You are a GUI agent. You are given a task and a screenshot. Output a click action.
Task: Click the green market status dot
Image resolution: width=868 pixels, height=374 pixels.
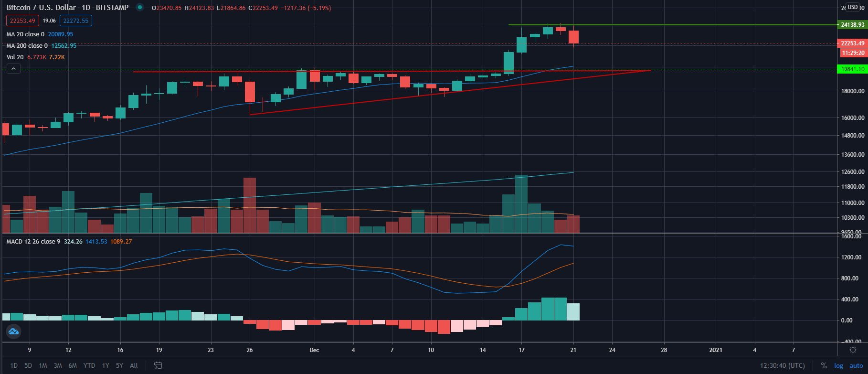point(139,7)
